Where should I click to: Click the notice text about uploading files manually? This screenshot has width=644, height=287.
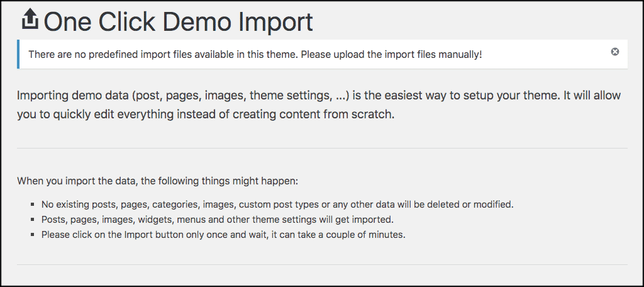point(255,54)
